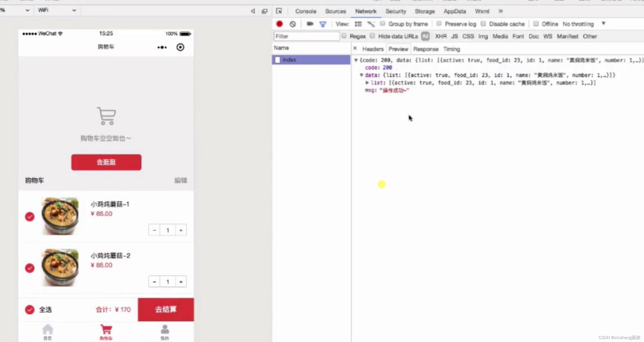644x342 pixels.
Task: Filter requests by CSS type
Action: click(468, 36)
